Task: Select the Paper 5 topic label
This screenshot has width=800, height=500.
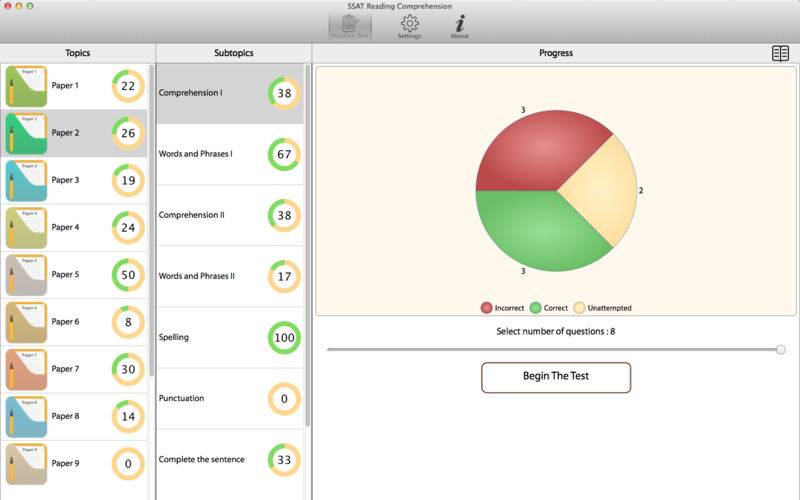Action: [65, 274]
